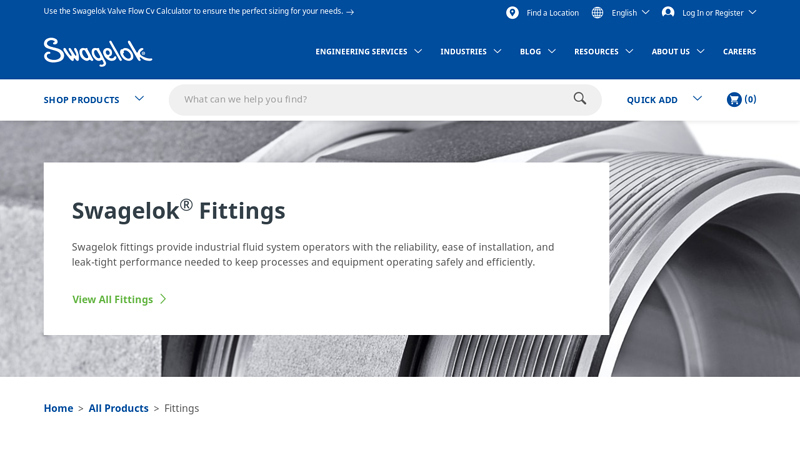Screen dimensions: 800x450
Task: Click the user account icon
Action: (667, 12)
